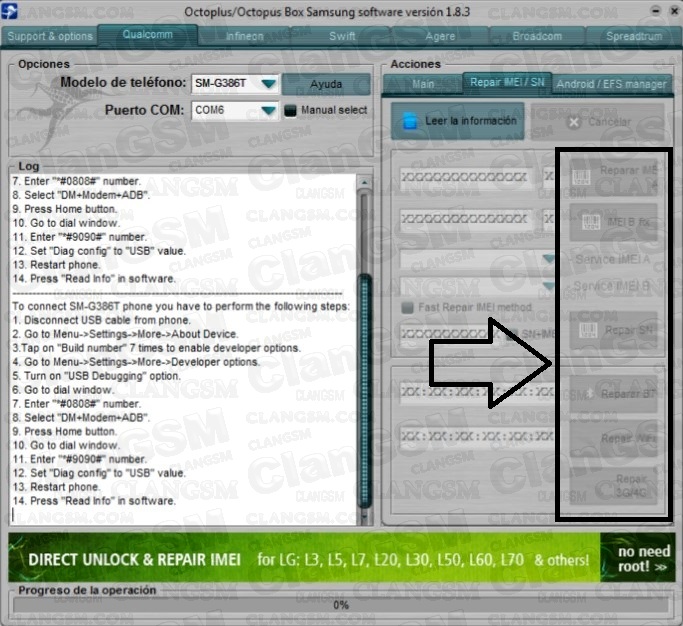This screenshot has height=626, width=683.
Task: Click the IMEI B fix button
Action: point(613,222)
